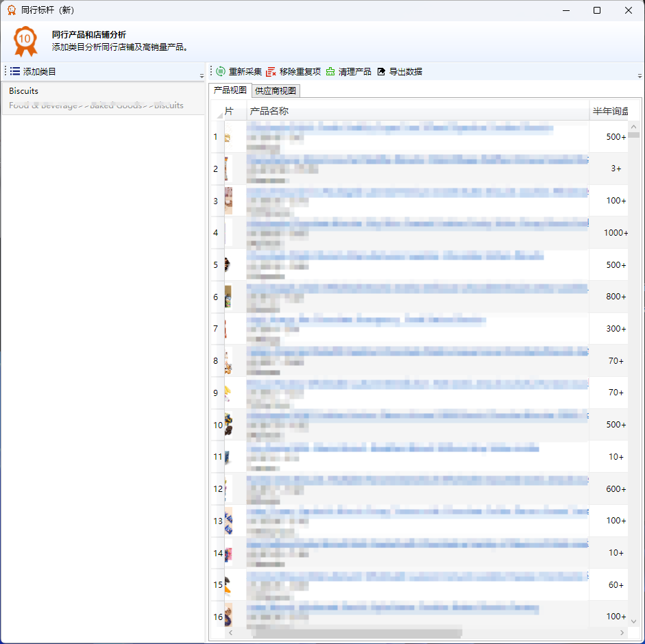Click the orange number 10 badge icon
The width and height of the screenshot is (645, 644).
click(x=25, y=40)
